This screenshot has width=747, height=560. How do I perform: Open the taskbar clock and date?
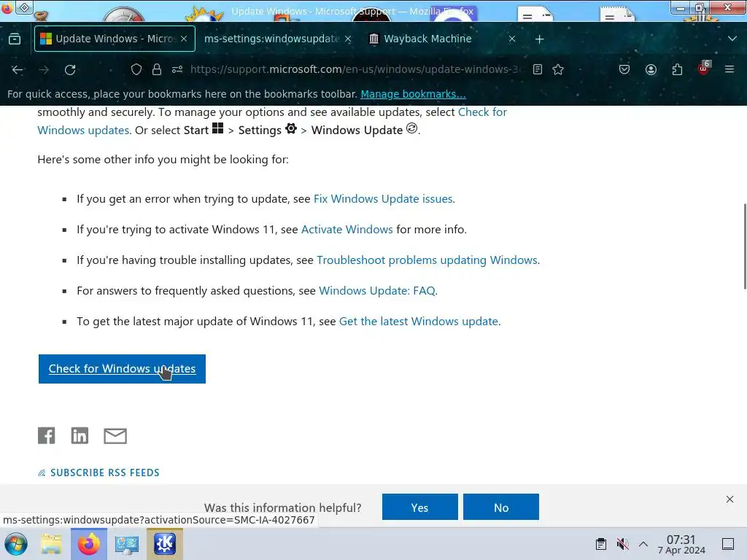681,544
